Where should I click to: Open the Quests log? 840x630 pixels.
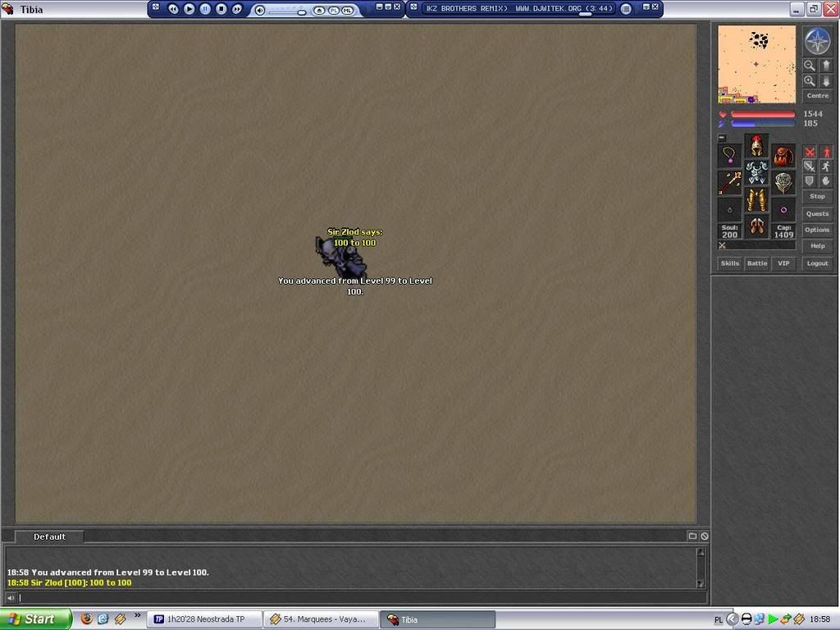coord(817,214)
